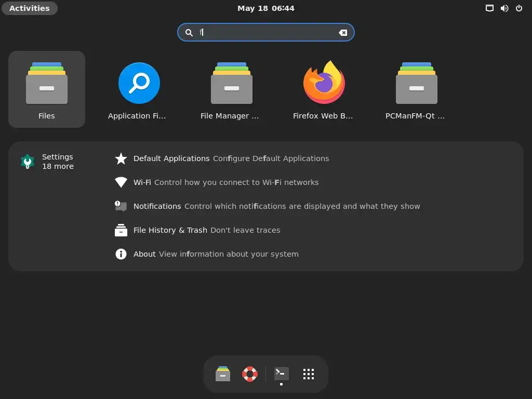This screenshot has height=399, width=532.
Task: Click the magnifier icon in the search bar
Action: click(189, 33)
